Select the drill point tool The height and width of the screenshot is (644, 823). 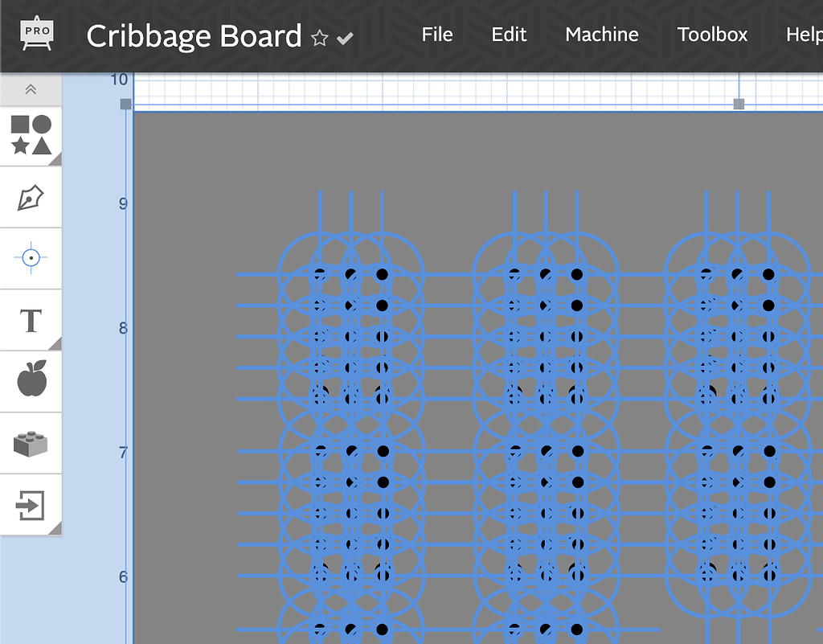pyautogui.click(x=31, y=257)
